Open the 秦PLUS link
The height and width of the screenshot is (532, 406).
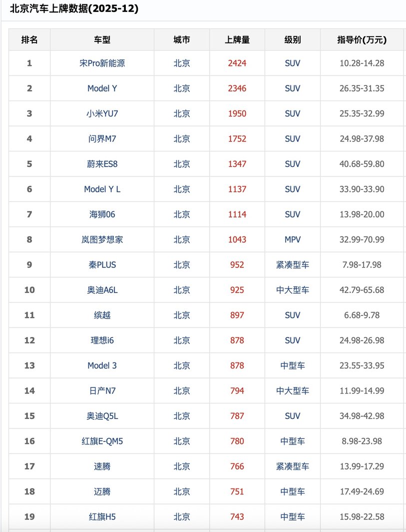tap(102, 265)
